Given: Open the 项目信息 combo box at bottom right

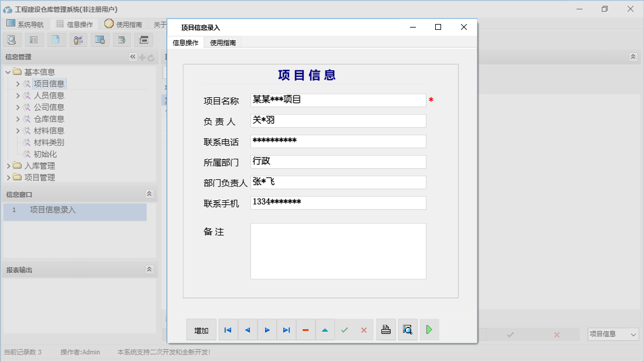Looking at the screenshot, I should pos(612,334).
